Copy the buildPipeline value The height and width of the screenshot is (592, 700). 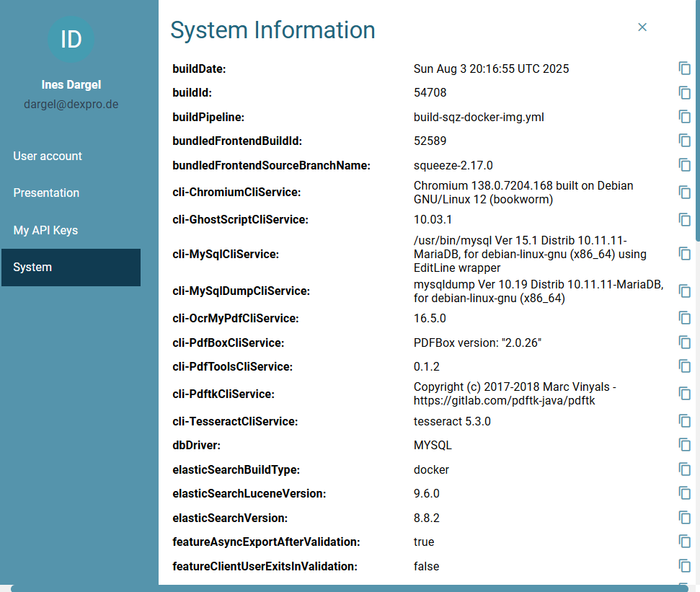[684, 117]
